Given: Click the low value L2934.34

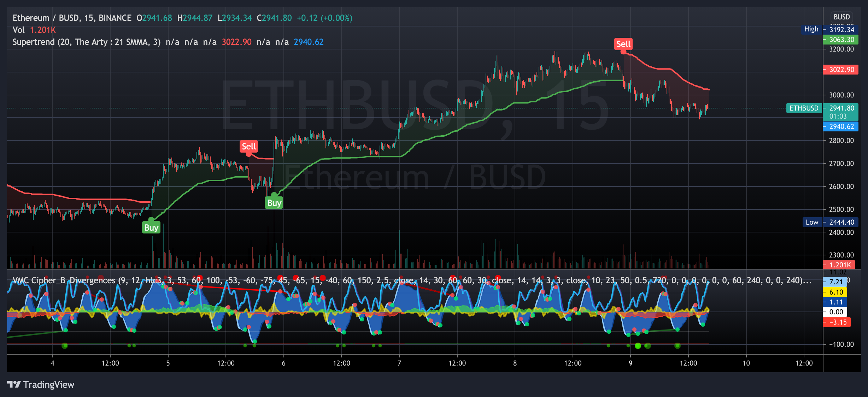Looking at the screenshot, I should [x=235, y=18].
